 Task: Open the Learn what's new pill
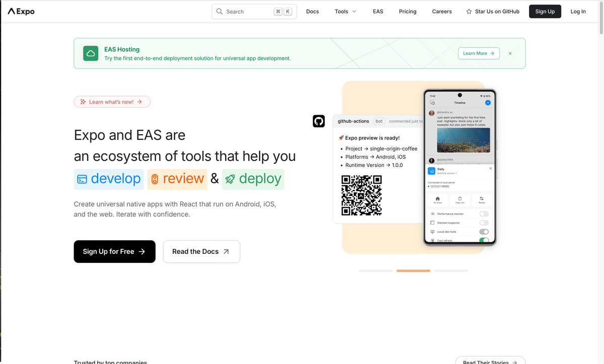pos(112,102)
